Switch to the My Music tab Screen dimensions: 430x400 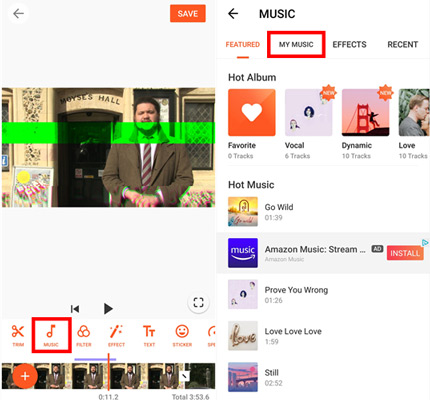296,45
